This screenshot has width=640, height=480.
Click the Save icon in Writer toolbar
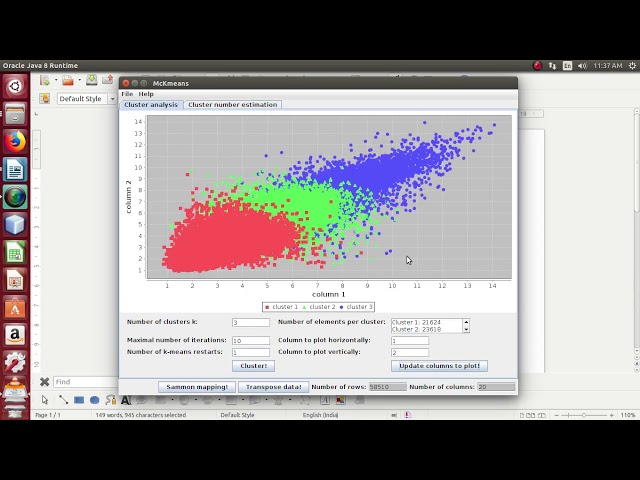tap(91, 80)
